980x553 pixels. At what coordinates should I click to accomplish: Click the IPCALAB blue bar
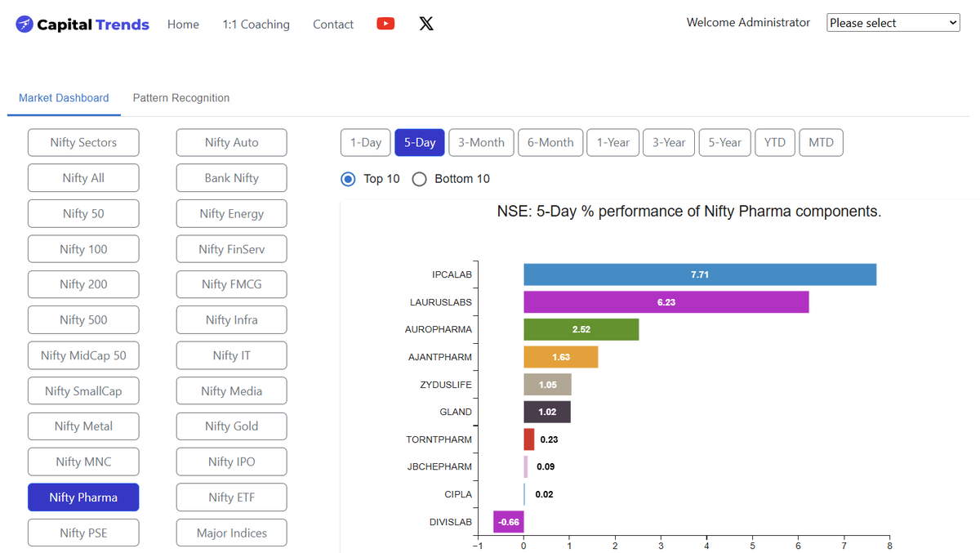tap(700, 274)
